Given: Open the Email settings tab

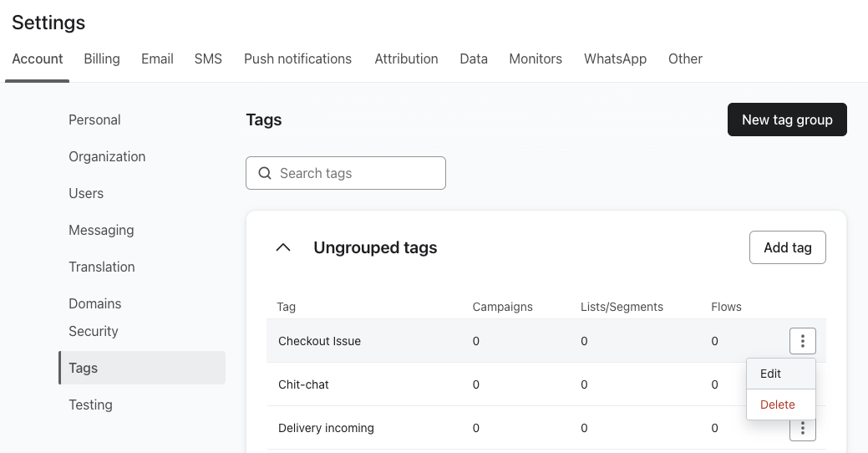Looking at the screenshot, I should coord(157,59).
